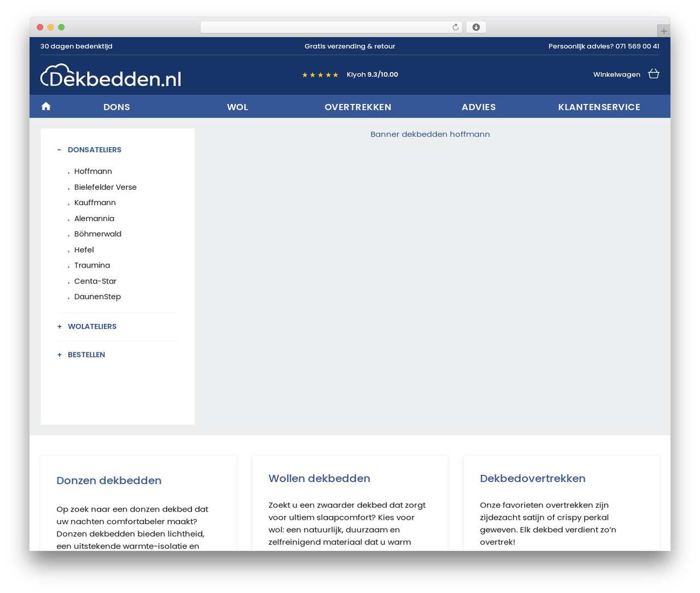Click the Dekbedden.nl cloud logo
The width and height of the screenshot is (700, 593).
(111, 76)
